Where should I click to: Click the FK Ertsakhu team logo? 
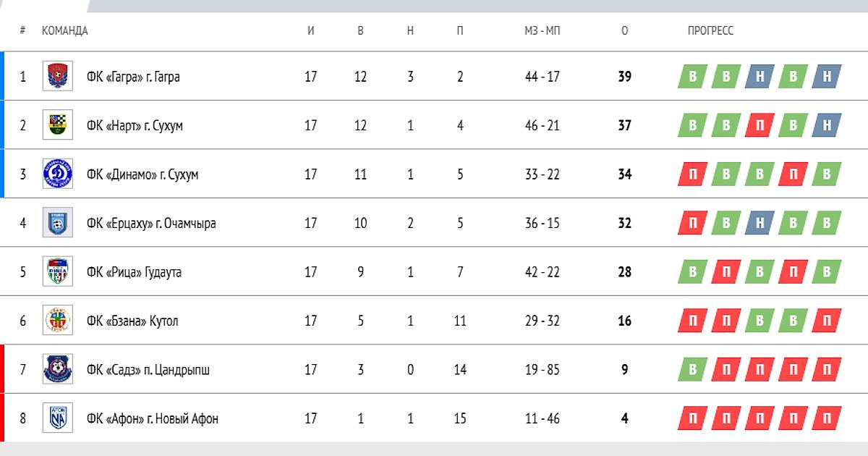click(57, 223)
